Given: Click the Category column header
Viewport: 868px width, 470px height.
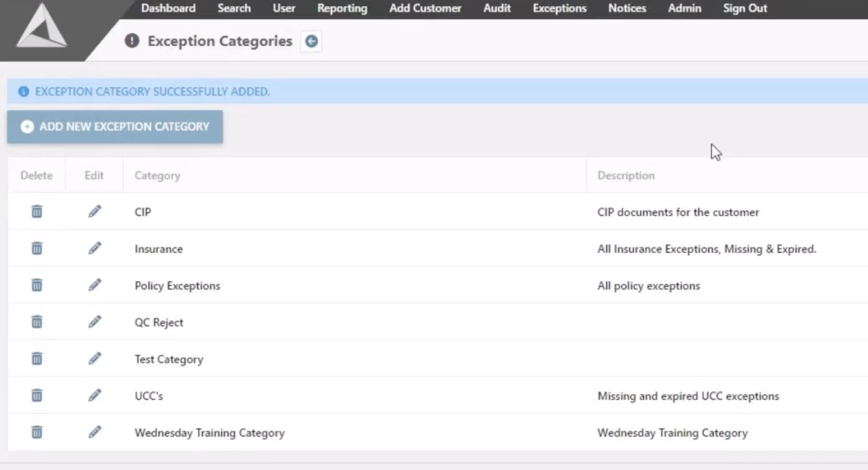Looking at the screenshot, I should pyautogui.click(x=157, y=176).
